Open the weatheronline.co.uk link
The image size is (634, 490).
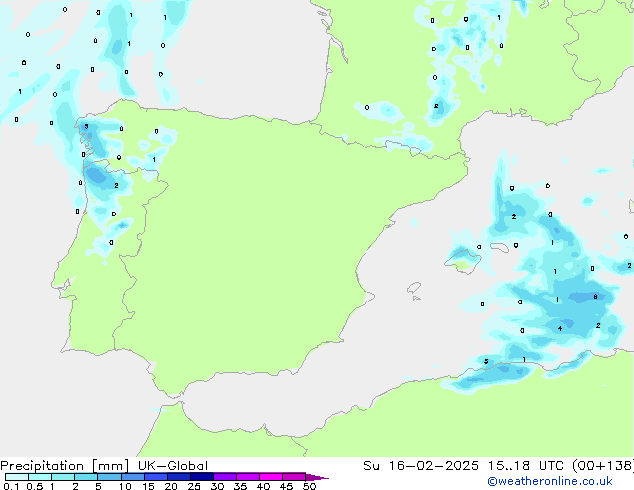tap(550, 481)
